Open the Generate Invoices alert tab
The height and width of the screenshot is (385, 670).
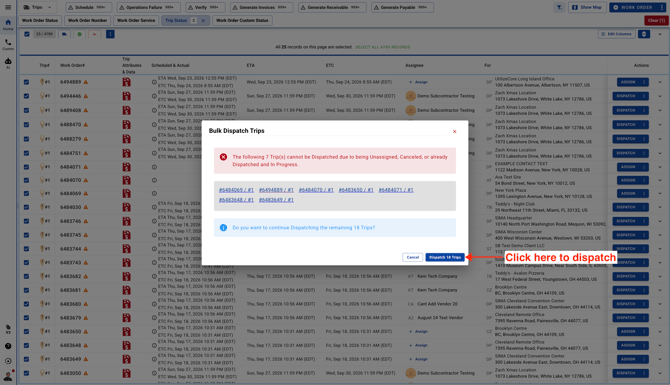tap(262, 7)
